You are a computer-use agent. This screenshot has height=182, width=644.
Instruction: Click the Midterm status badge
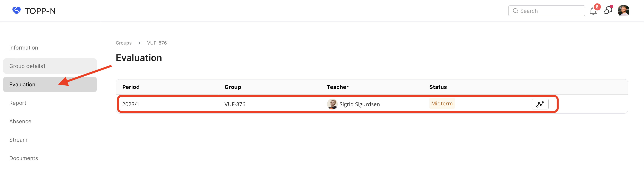point(442,104)
